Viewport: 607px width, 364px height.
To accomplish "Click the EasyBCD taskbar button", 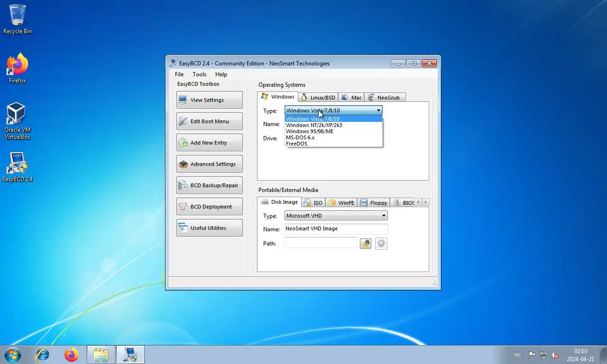I will tap(130, 355).
